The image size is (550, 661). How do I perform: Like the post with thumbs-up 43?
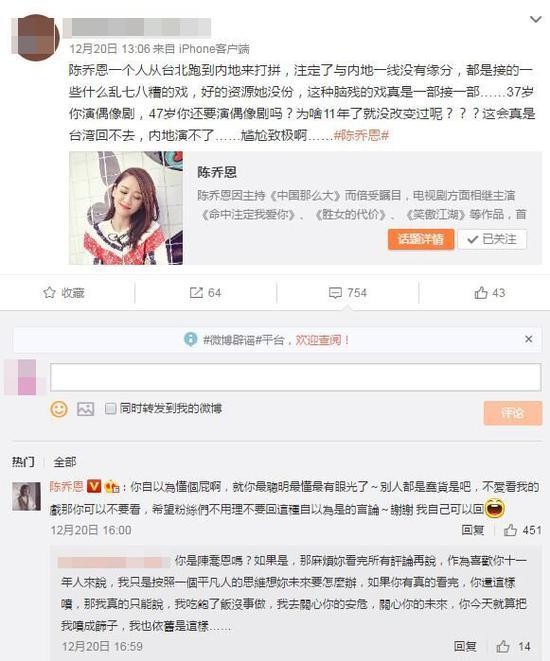click(x=481, y=292)
